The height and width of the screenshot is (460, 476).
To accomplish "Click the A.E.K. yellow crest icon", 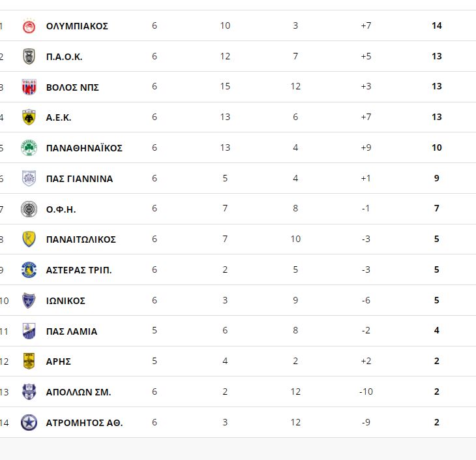I will click(x=29, y=117).
